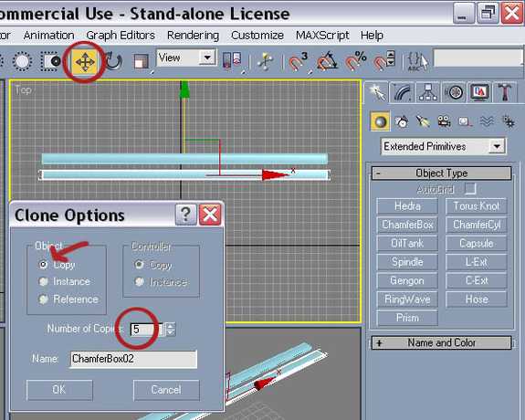This screenshot has width=525, height=420.
Task: Select the Systems gears category icon
Action: 509,121
